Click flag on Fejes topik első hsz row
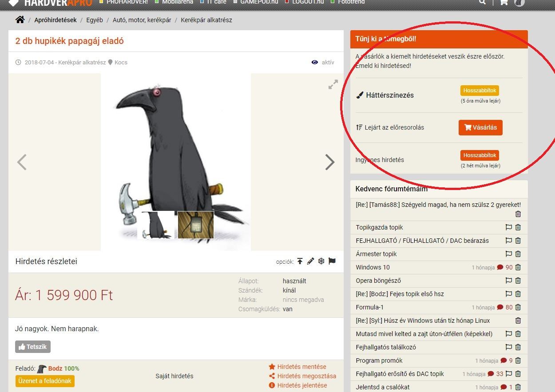 tap(509, 294)
